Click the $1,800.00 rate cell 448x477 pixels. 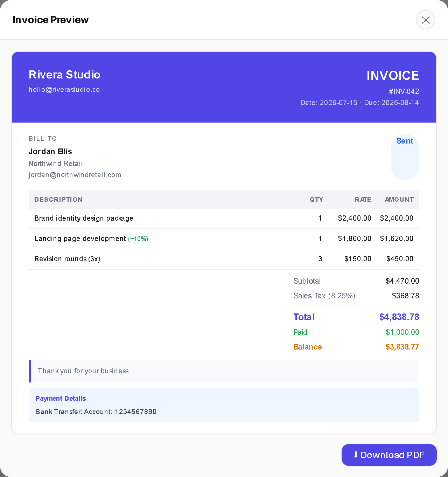(x=355, y=238)
